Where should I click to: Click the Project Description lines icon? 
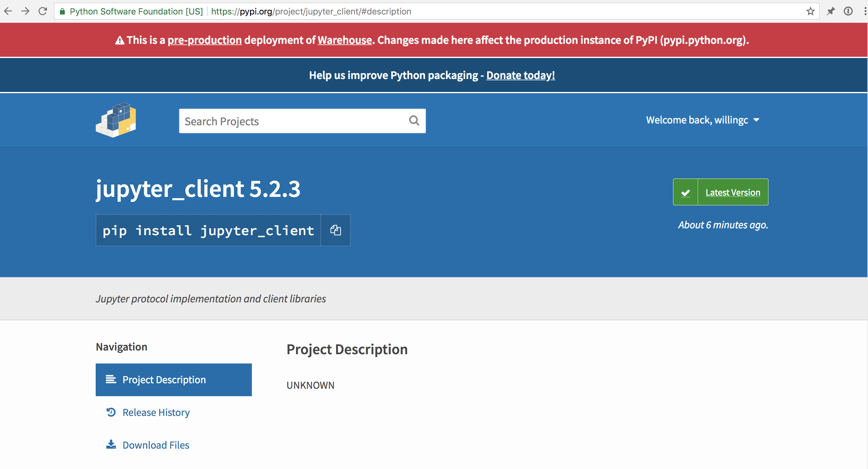[111, 380]
